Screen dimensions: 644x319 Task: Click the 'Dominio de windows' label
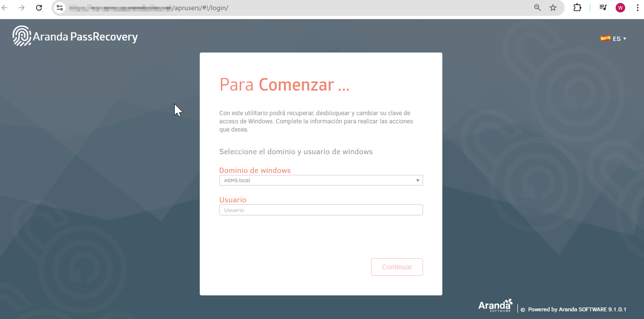255,171
